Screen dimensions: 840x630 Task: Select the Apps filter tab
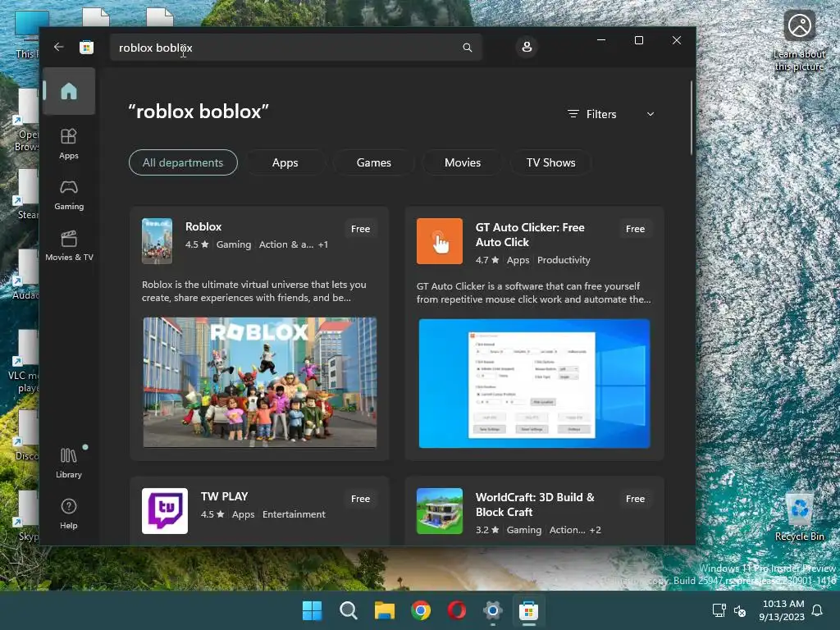[285, 162]
